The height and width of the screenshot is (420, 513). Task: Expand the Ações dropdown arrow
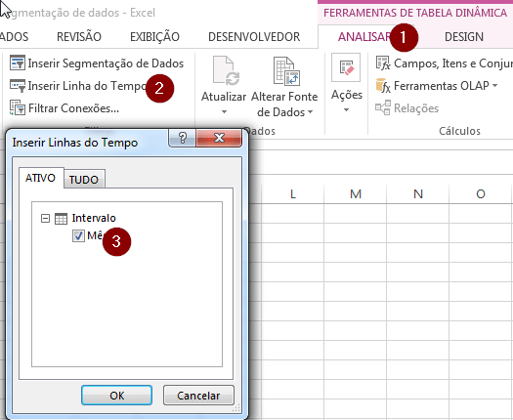tap(347, 110)
